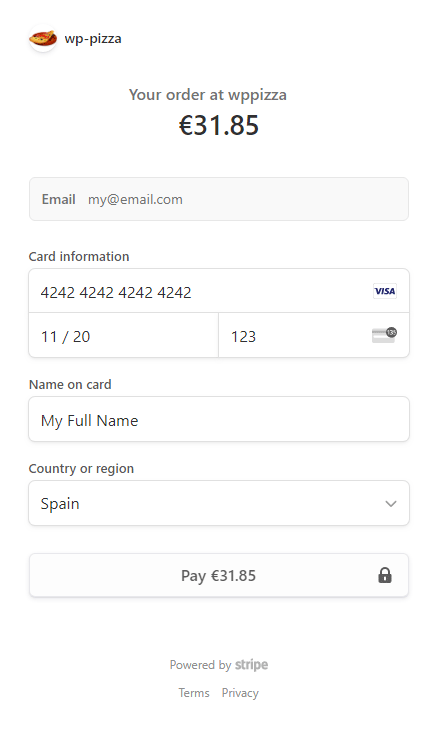The image size is (440, 730).
Task: Click the wp-pizza merchant name text
Action: pos(93,39)
